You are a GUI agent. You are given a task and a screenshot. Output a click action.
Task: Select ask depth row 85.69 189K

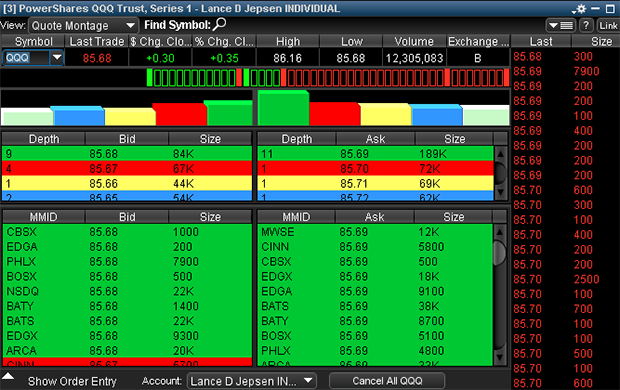375,153
